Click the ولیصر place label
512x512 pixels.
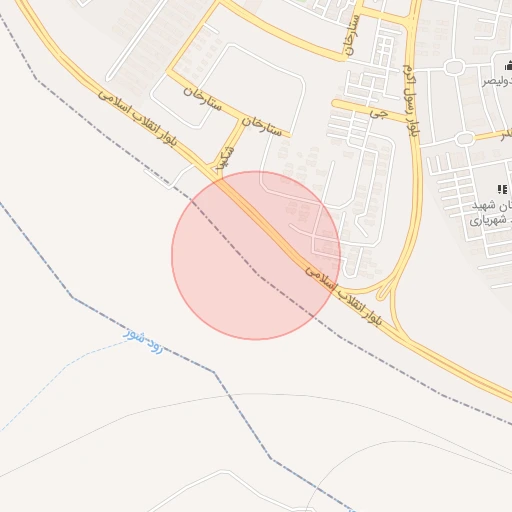click(497, 81)
